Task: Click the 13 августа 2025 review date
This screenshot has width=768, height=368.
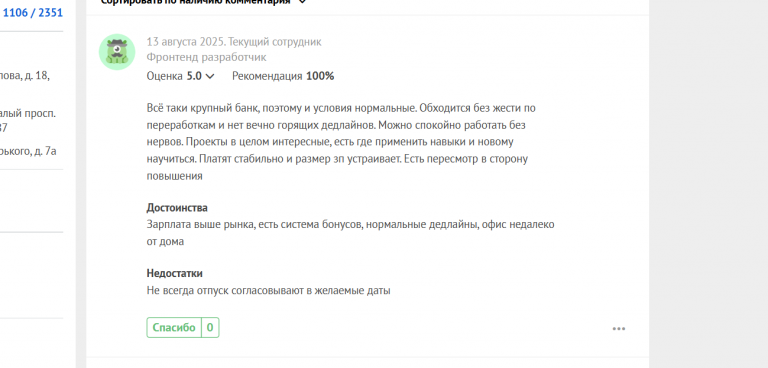Action: click(185, 42)
